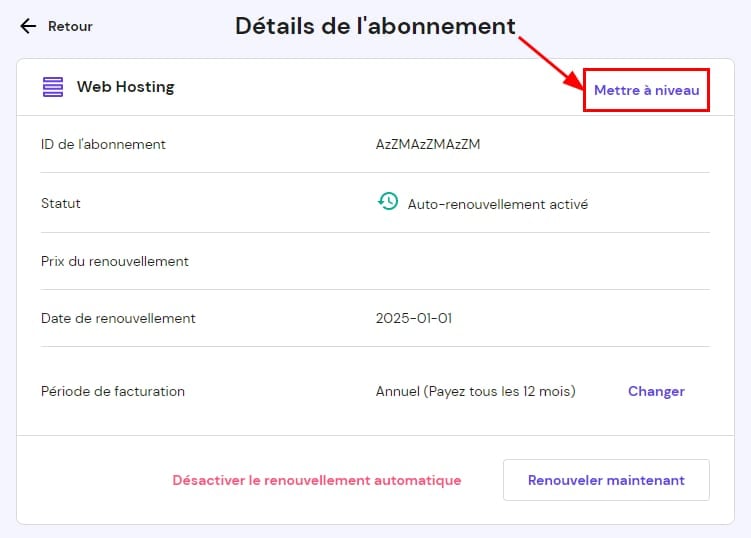Click the "ID de l'abonnement" label
The height and width of the screenshot is (538, 751).
[103, 144]
